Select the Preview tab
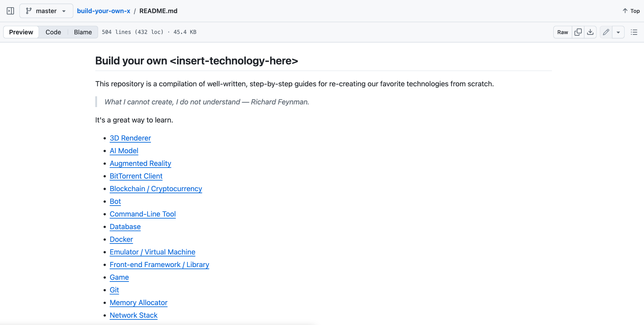This screenshot has width=644, height=325. click(x=21, y=32)
